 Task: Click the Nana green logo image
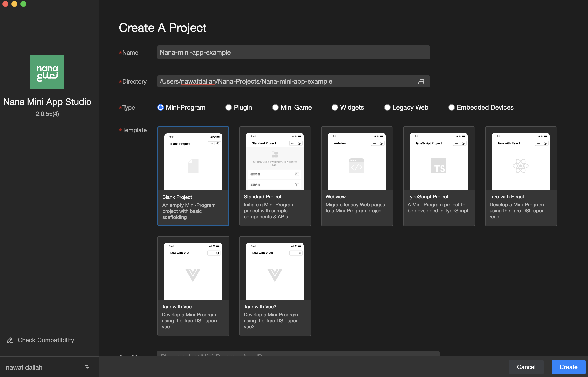point(47,72)
